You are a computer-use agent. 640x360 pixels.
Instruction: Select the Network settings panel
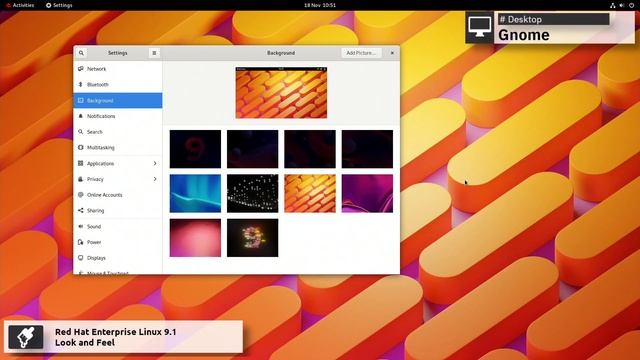click(x=118, y=69)
